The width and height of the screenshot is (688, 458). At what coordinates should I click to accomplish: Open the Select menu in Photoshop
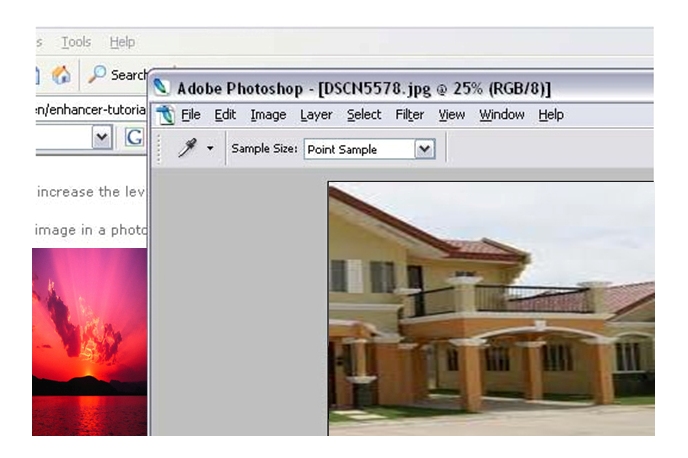[x=364, y=115]
